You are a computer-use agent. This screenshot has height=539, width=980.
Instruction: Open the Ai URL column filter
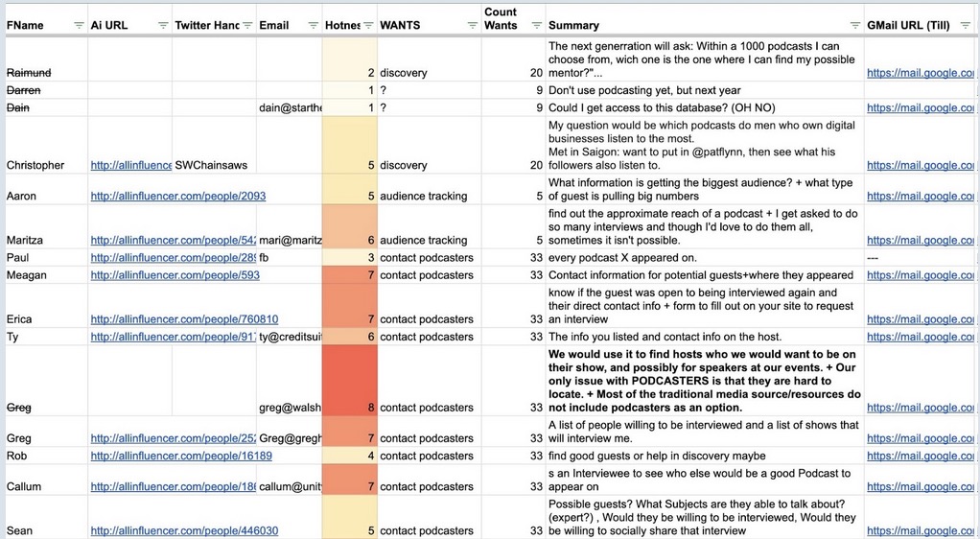(163, 25)
